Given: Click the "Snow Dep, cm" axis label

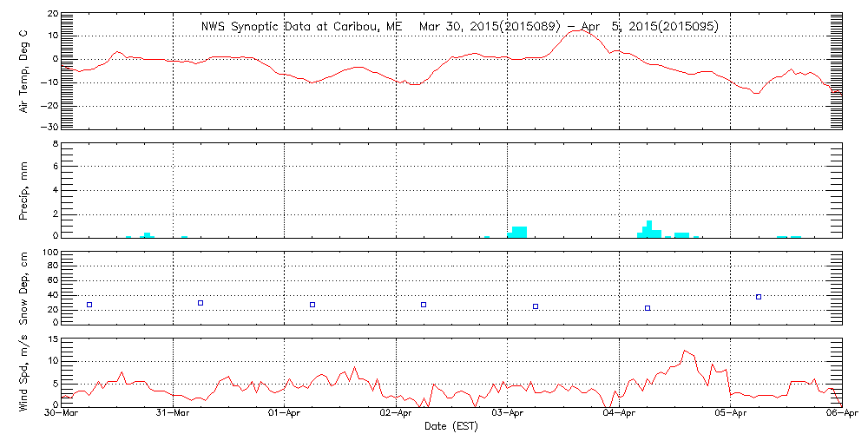Looking at the screenshot, I should tap(23, 286).
